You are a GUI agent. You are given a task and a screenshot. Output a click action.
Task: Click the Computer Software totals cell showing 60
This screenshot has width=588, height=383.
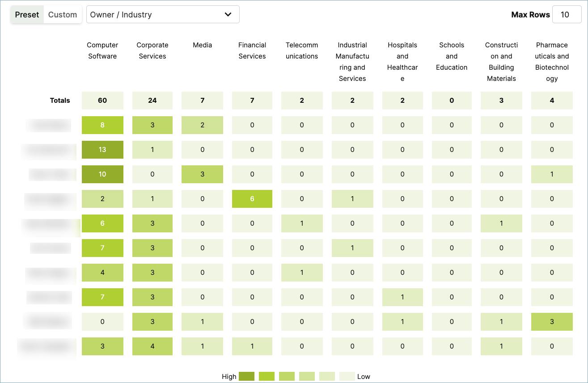(102, 101)
